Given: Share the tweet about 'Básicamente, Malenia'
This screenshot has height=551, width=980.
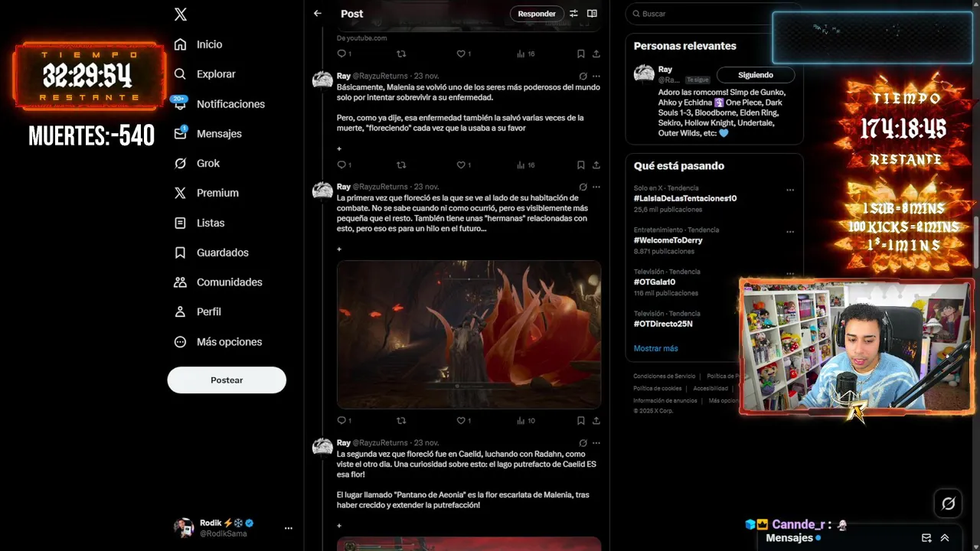Looking at the screenshot, I should point(596,165).
